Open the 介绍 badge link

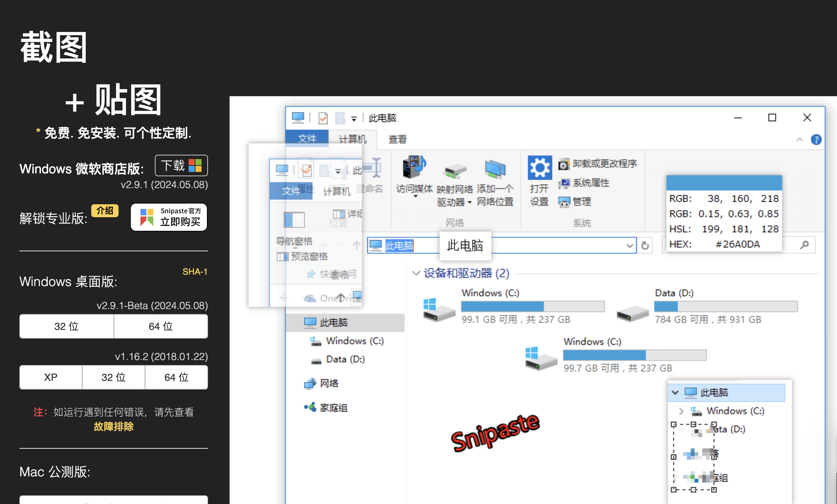tap(105, 210)
